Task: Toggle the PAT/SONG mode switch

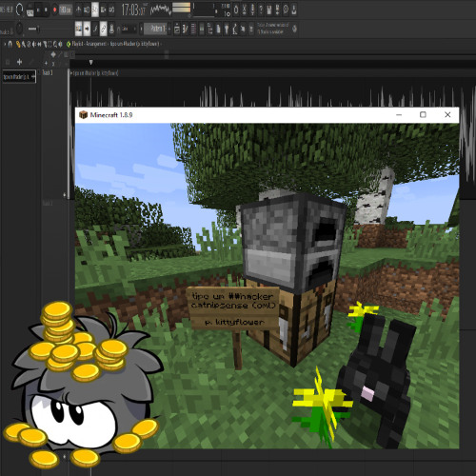Action: 30,11
